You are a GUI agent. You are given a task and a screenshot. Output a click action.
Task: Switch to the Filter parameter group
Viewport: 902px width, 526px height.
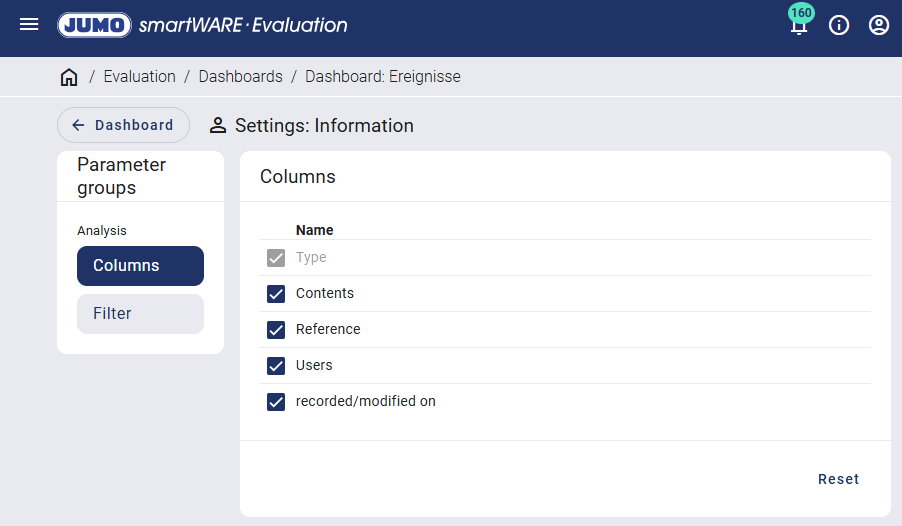(140, 314)
